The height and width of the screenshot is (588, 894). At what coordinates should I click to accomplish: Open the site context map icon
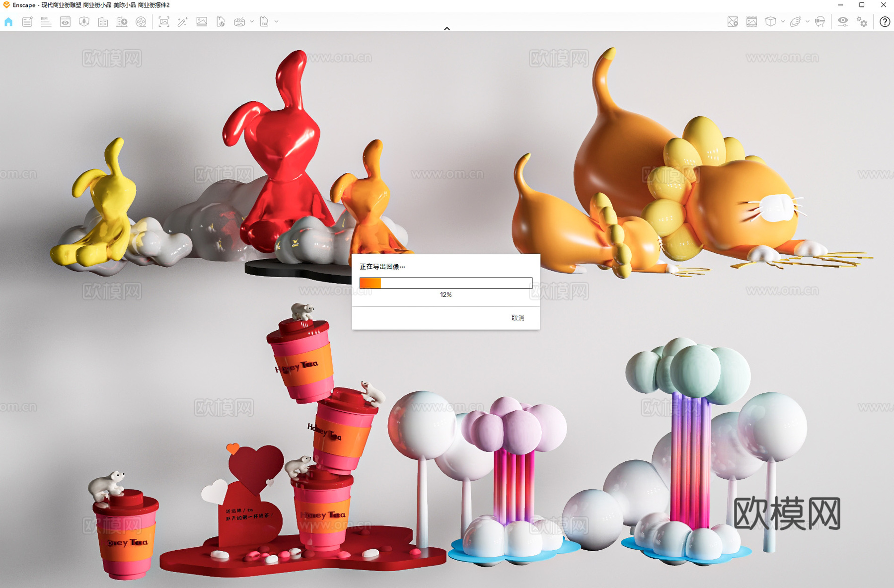[x=84, y=22]
